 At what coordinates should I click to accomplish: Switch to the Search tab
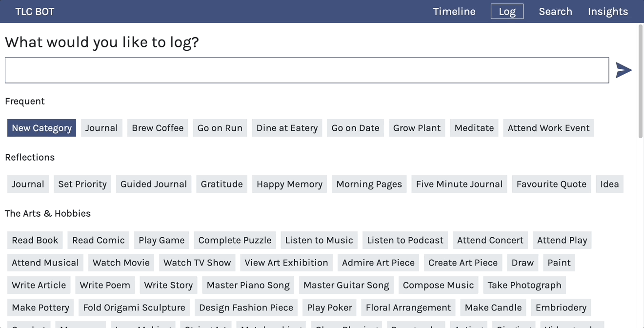pyautogui.click(x=555, y=11)
